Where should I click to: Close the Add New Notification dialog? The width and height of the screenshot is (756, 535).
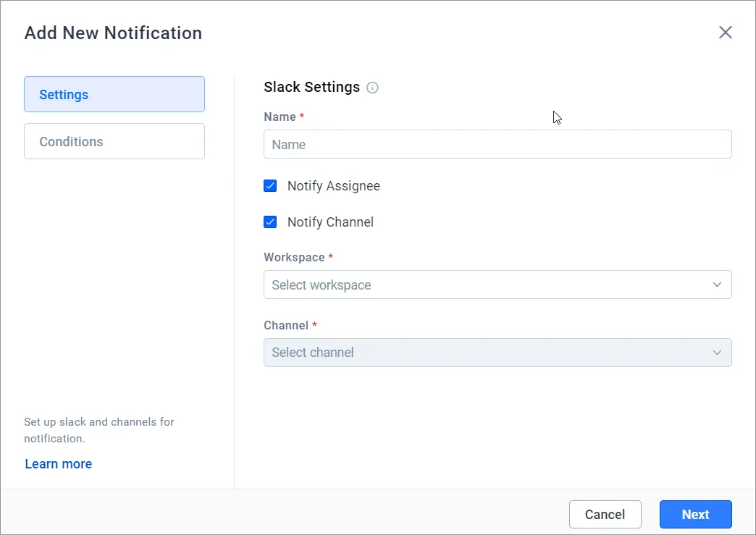click(x=725, y=33)
